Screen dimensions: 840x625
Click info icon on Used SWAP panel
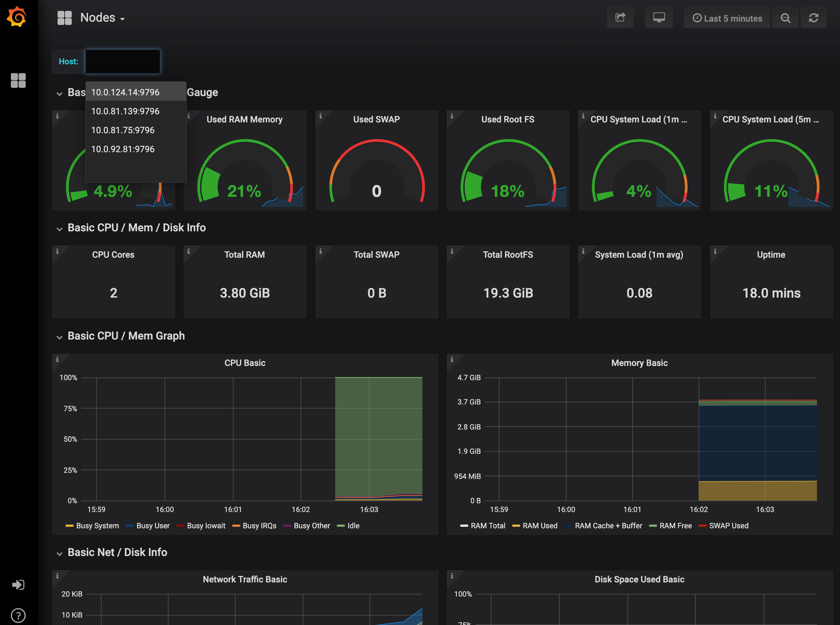coord(320,116)
